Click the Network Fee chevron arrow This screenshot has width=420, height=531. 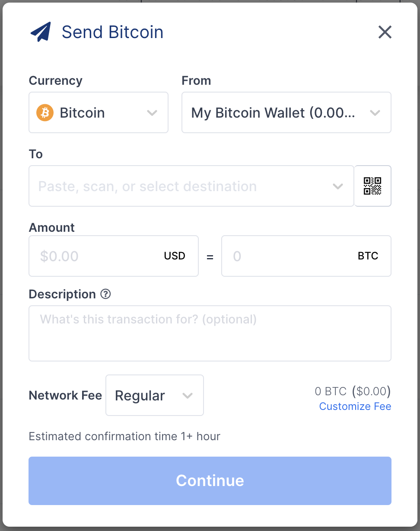tap(187, 396)
